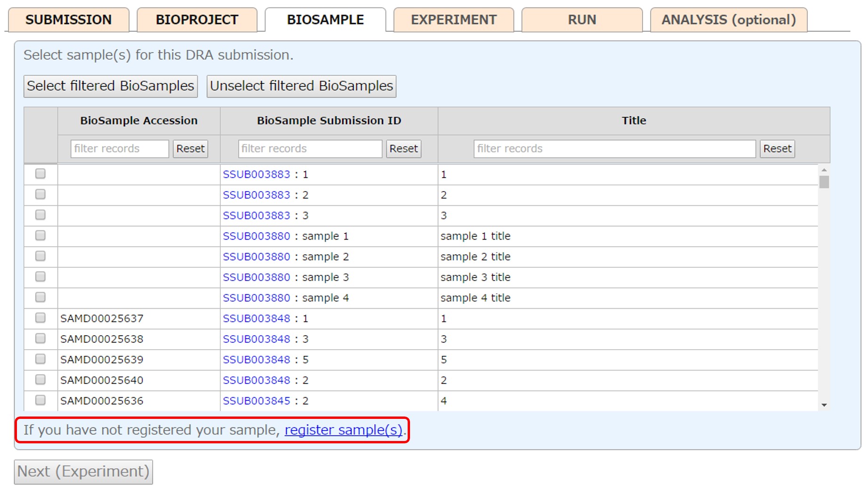
Task: Tick the checkbox for SAMD00025637
Action: click(40, 318)
